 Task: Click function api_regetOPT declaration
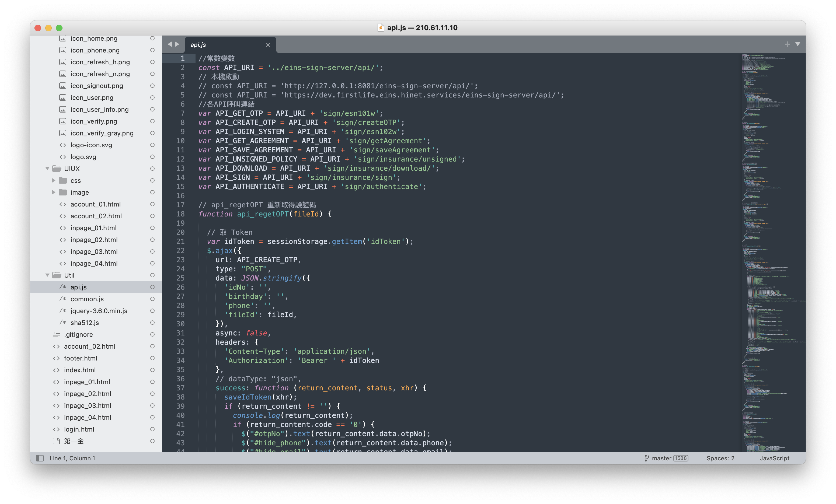265,214
